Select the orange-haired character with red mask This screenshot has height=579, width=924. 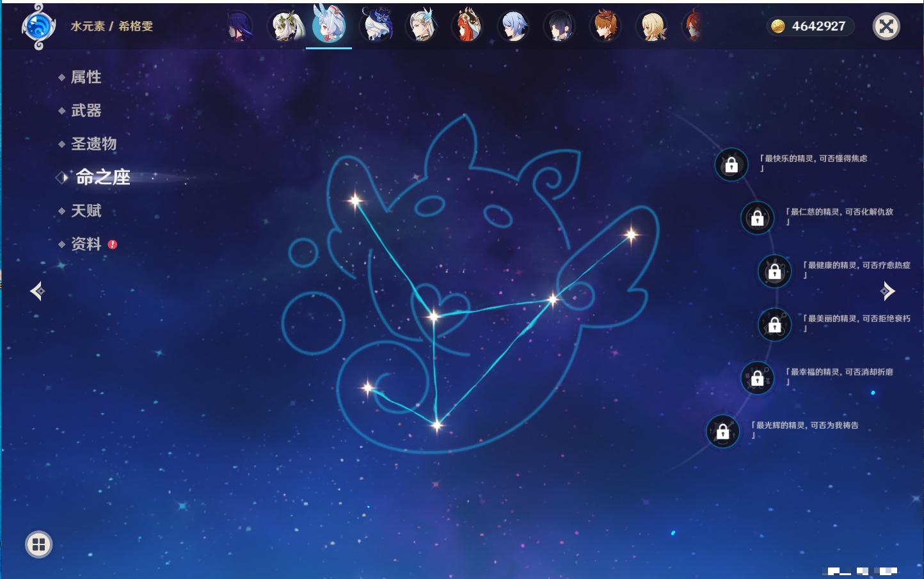[x=605, y=26]
